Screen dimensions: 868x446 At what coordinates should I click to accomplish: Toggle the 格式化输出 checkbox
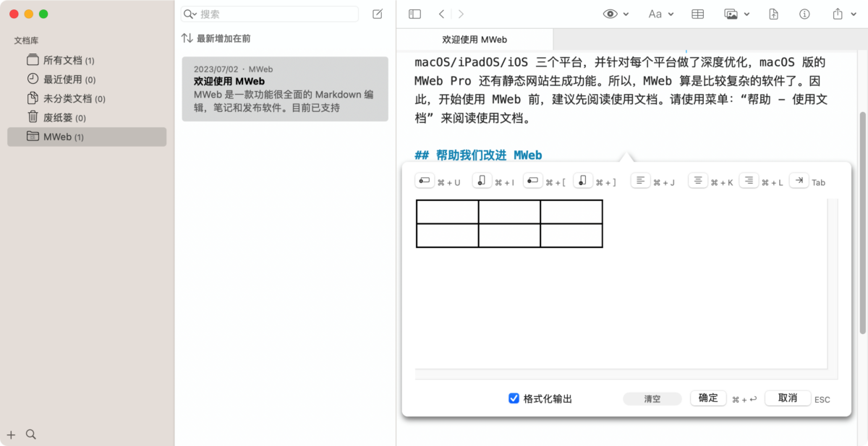point(514,398)
